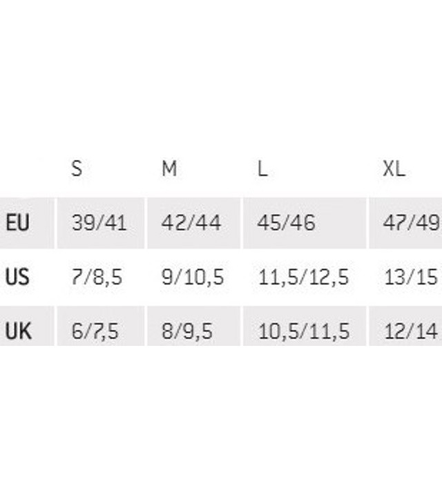Click EU size 42/44 cell
The width and height of the screenshot is (442, 504).
coord(194,223)
